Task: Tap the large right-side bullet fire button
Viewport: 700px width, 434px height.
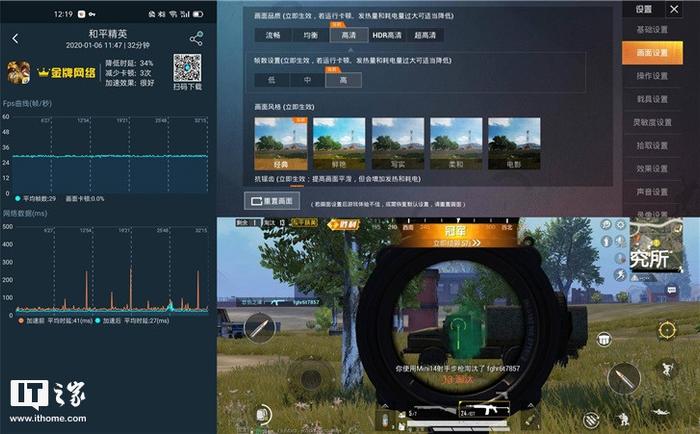Action: click(x=624, y=379)
